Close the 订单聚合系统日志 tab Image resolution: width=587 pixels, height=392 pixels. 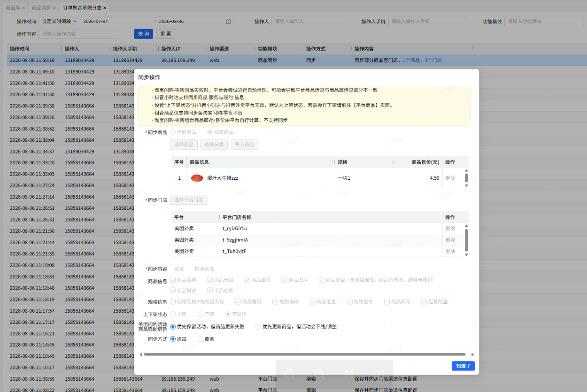105,8
